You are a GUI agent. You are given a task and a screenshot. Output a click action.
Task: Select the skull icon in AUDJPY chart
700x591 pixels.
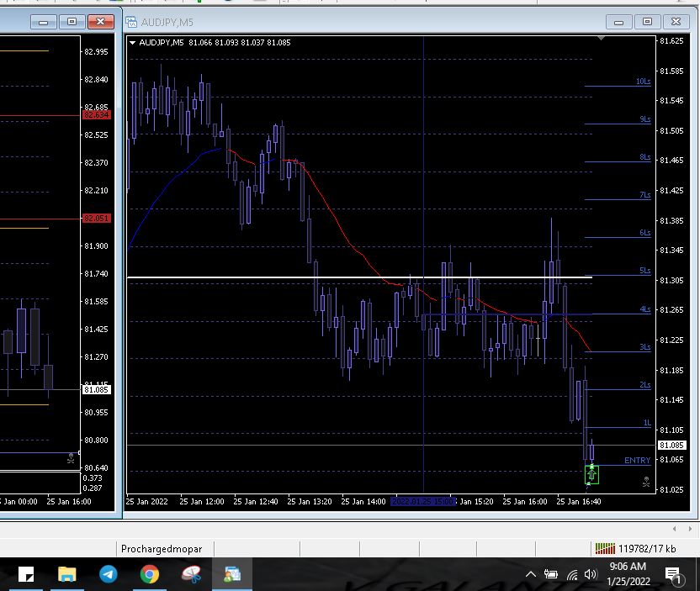tap(646, 482)
